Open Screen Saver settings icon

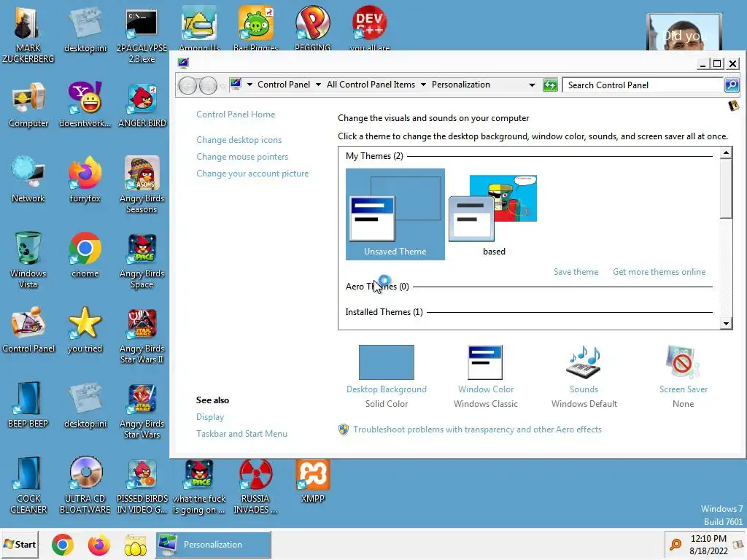click(683, 362)
